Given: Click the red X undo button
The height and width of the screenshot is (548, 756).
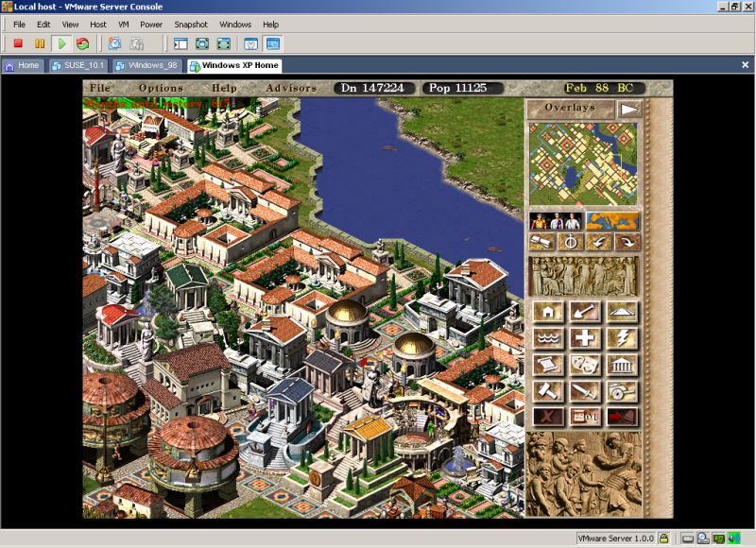Looking at the screenshot, I should click(x=548, y=416).
